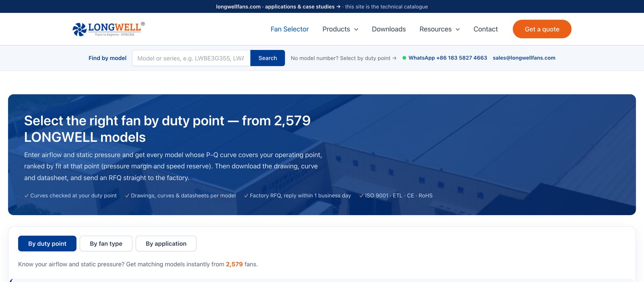The image size is (644, 282).
Task: Open the Downloads page
Action: tap(389, 29)
